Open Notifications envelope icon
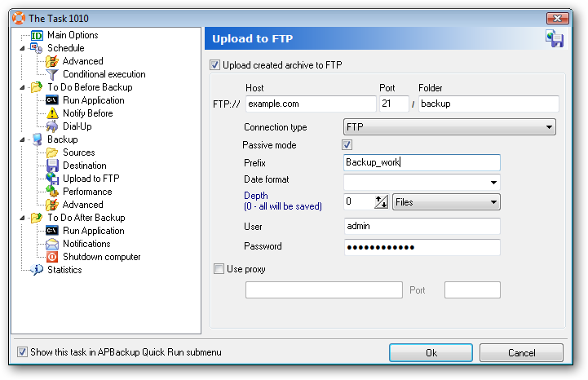This screenshot has height=380, width=588. click(52, 244)
